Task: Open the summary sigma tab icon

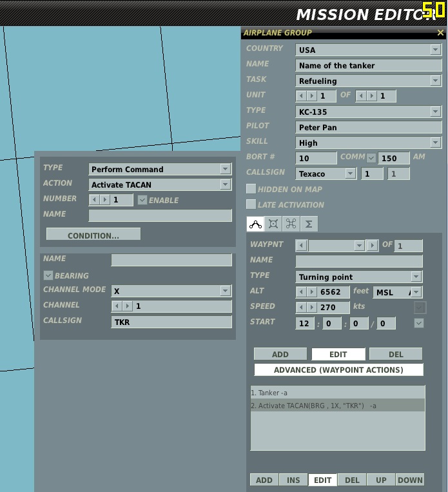Action: coord(309,224)
